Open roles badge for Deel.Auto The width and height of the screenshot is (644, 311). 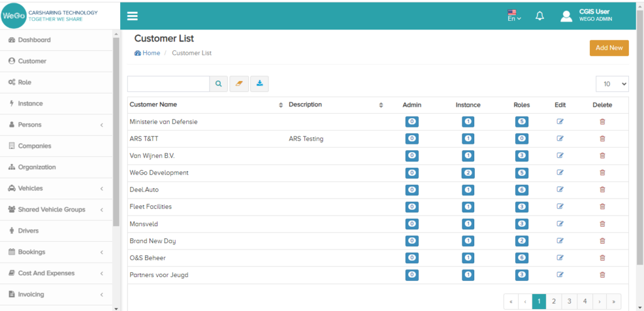(521, 190)
